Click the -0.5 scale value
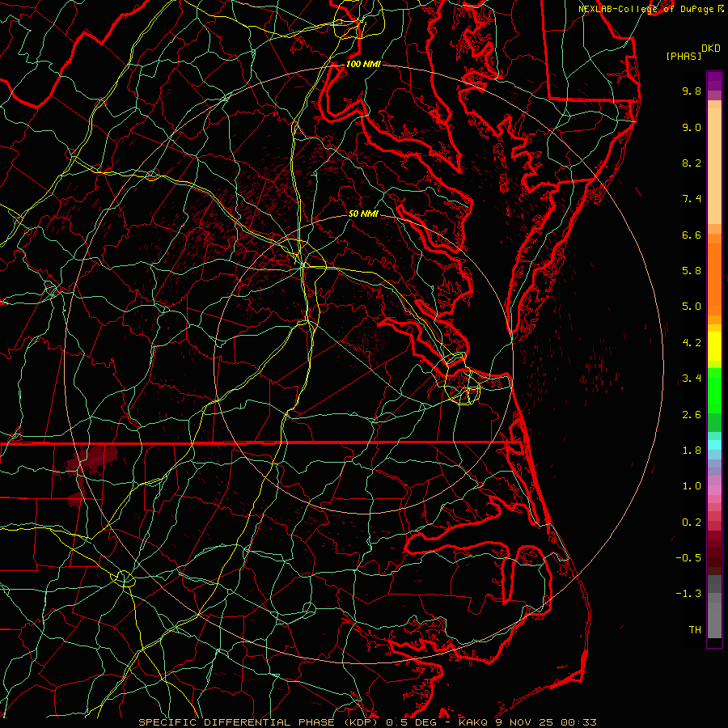The width and height of the screenshot is (728, 728). click(x=688, y=558)
